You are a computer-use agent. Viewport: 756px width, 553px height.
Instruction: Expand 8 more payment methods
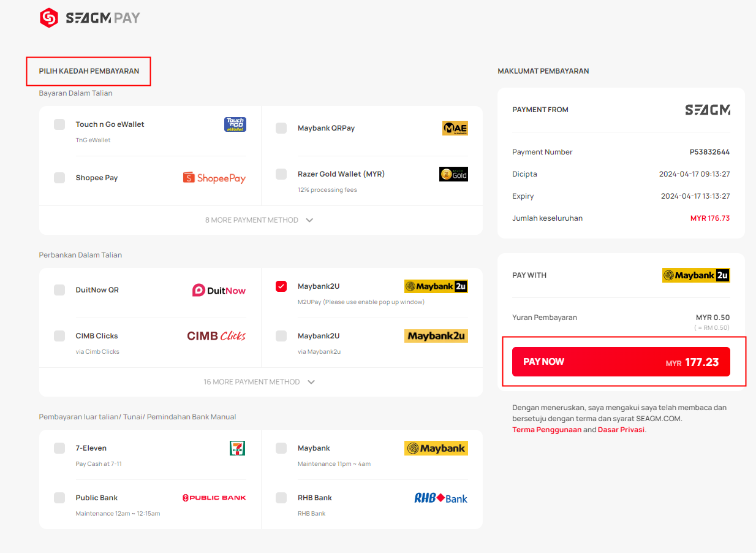click(260, 220)
